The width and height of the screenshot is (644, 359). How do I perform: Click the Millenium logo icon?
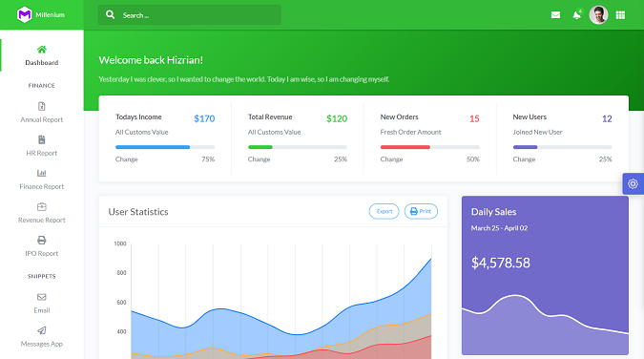coord(25,15)
